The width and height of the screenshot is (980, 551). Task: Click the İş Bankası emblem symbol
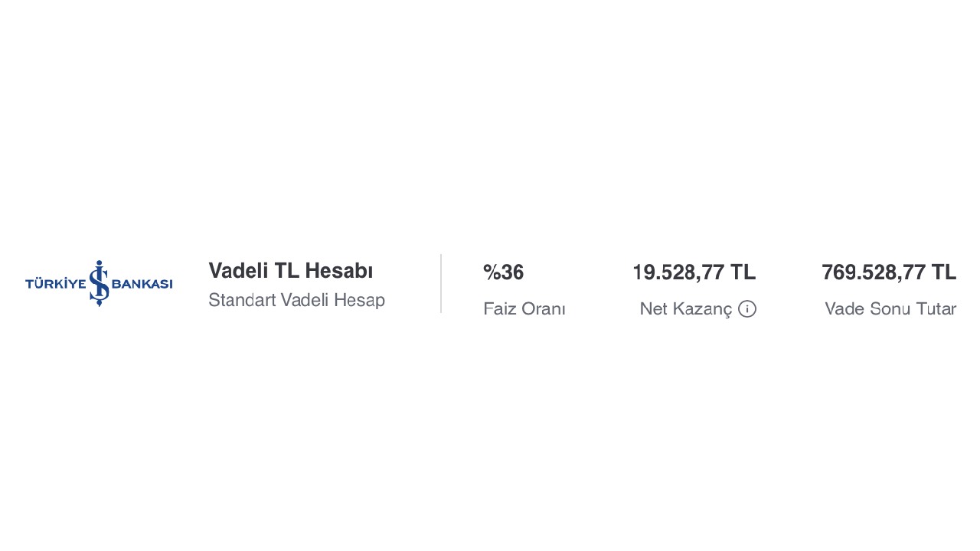(99, 283)
